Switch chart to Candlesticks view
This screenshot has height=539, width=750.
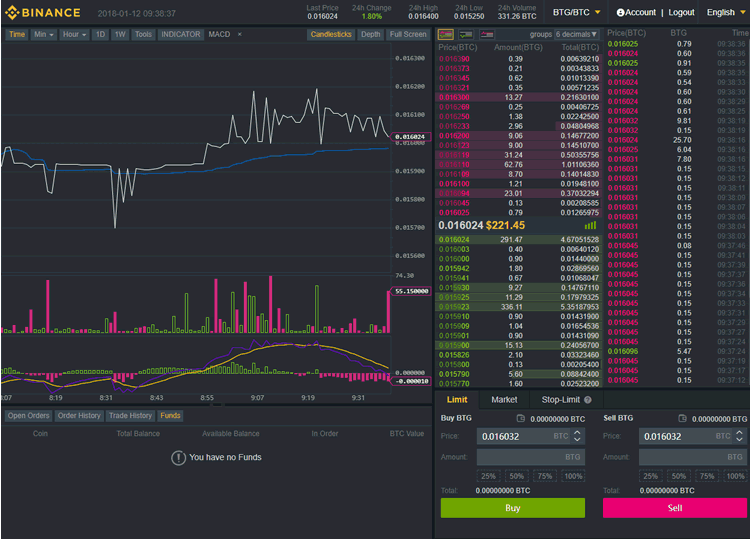pos(331,34)
